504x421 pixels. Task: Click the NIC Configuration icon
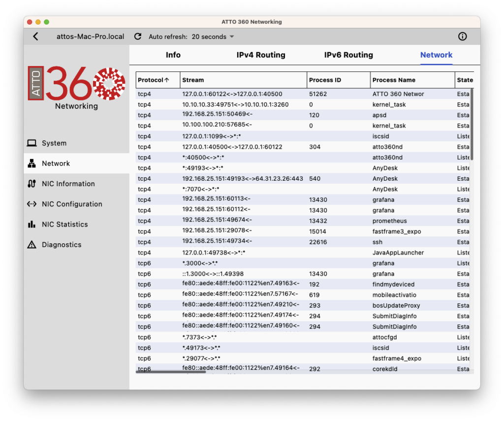(32, 204)
